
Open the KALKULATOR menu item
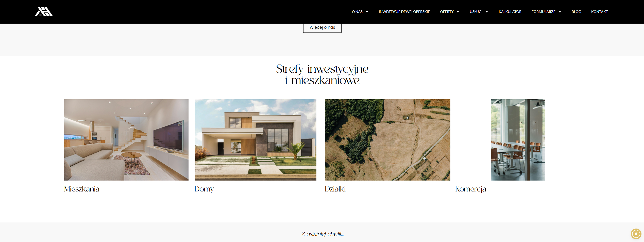pos(510,12)
